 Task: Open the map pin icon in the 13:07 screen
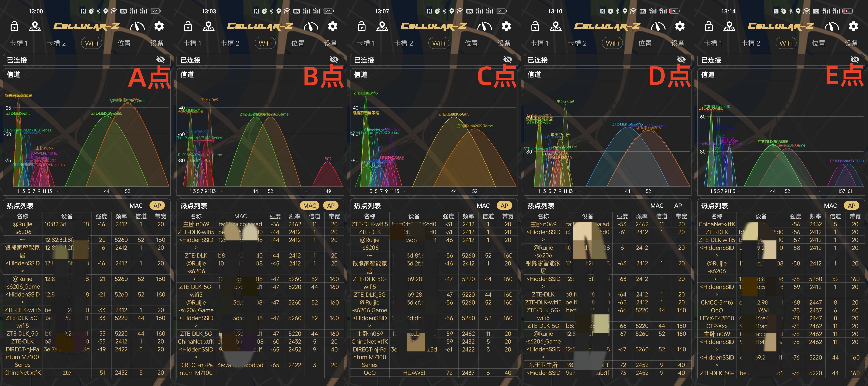click(382, 26)
